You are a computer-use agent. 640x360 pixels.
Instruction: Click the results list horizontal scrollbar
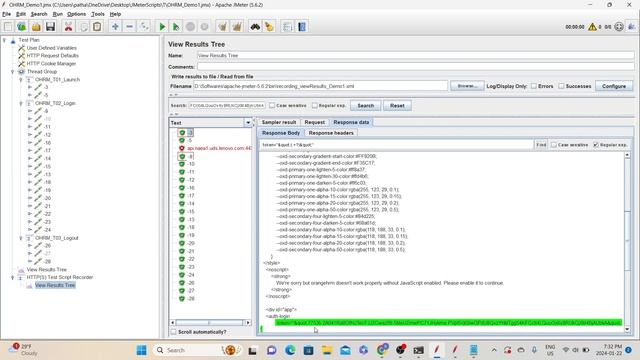coord(210,322)
